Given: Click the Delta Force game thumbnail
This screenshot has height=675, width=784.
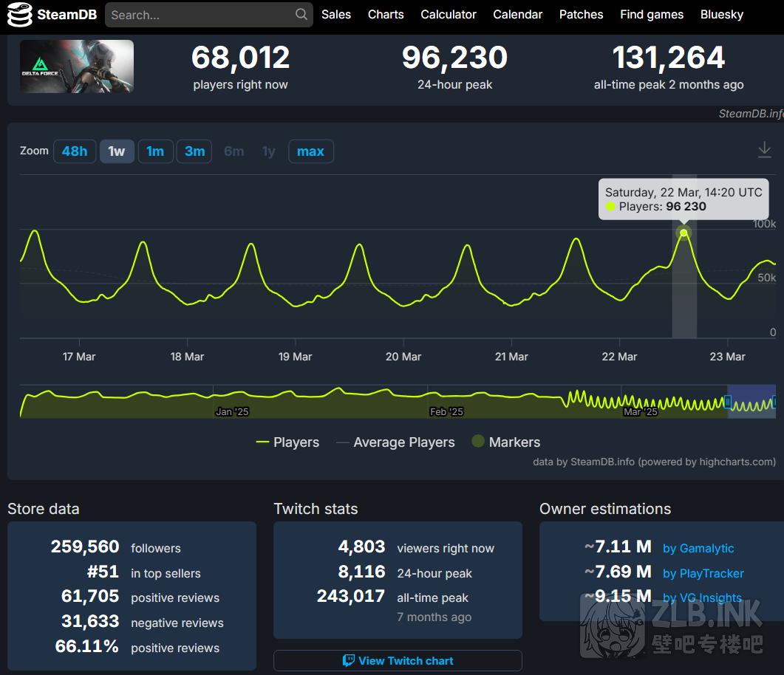Looking at the screenshot, I should pos(77,66).
